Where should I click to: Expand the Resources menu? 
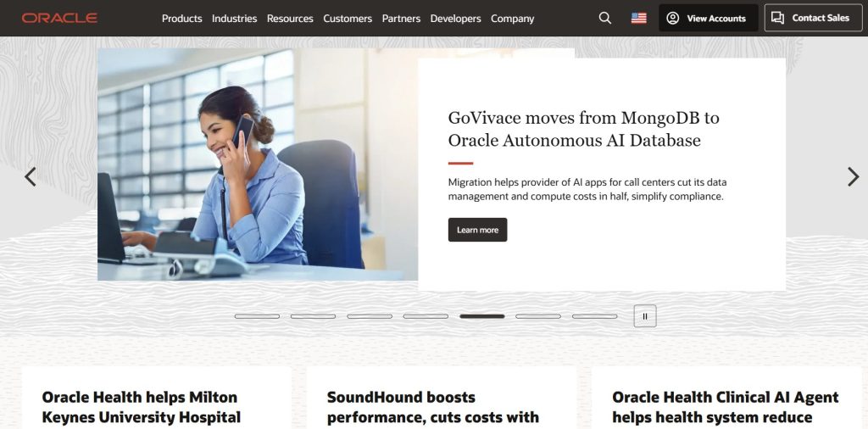290,18
